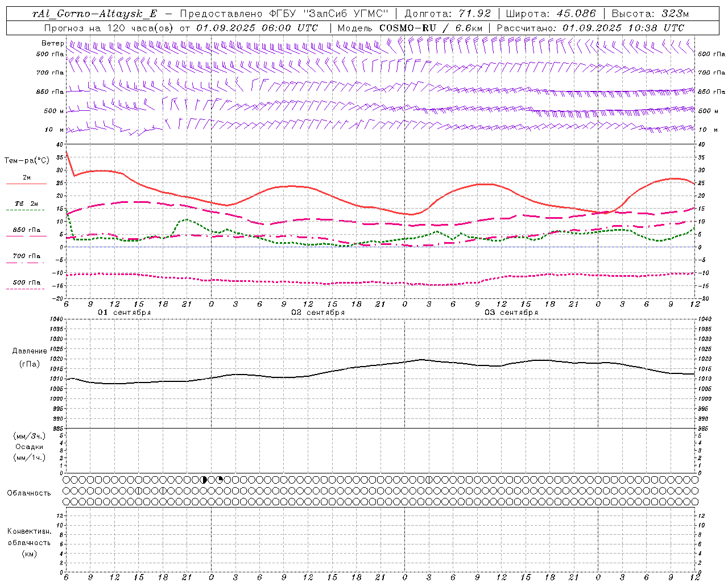The image size is (728, 582).
Task: Click the Широта: 45.086 header field
Action: [x=551, y=14]
